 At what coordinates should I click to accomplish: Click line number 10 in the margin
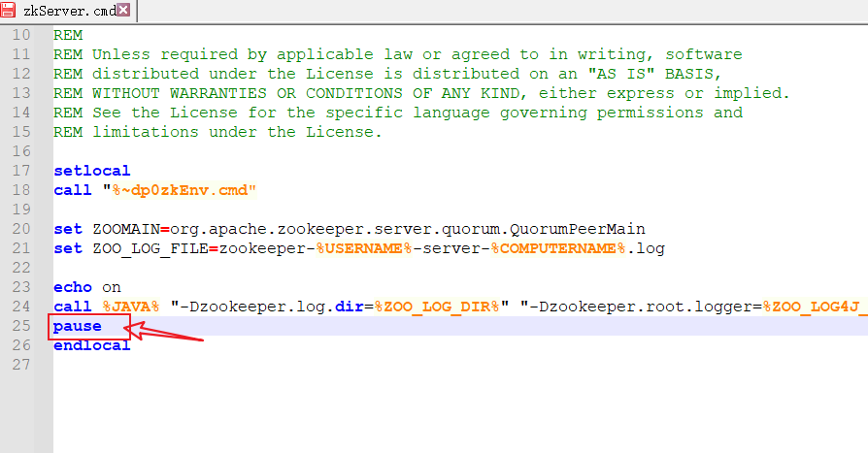[21, 35]
